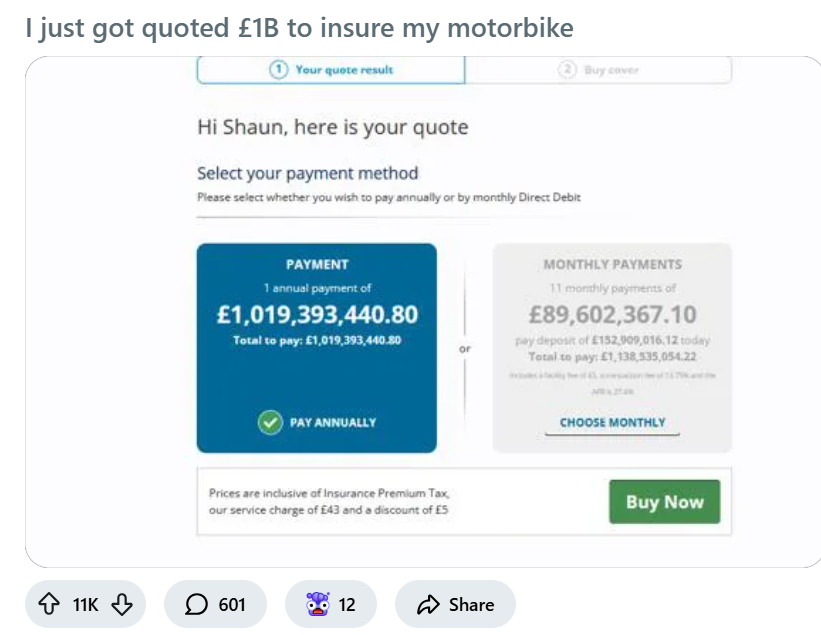The width and height of the screenshot is (821, 635).
Task: Click the £1,019,393,440.80 annual amount
Action: tap(317, 315)
